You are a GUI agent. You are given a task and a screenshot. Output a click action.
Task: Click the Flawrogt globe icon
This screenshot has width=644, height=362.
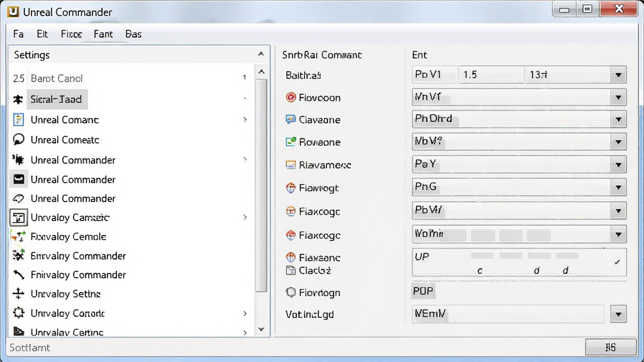(x=291, y=188)
